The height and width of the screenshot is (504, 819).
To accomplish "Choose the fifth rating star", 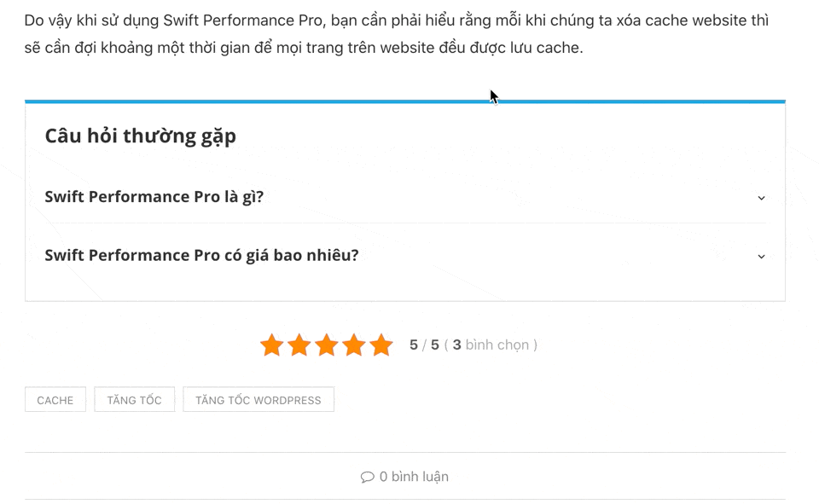I will [x=381, y=345].
